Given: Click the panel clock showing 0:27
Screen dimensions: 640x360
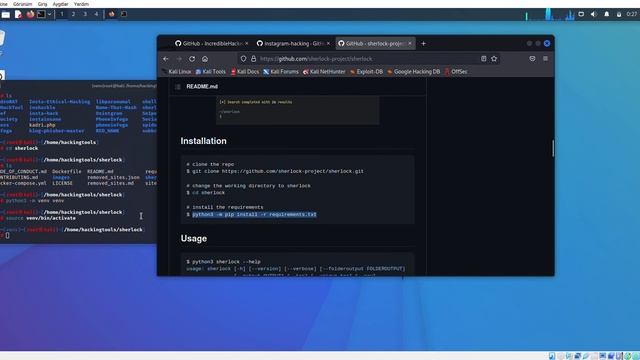Looking at the screenshot, I should click(x=632, y=14).
